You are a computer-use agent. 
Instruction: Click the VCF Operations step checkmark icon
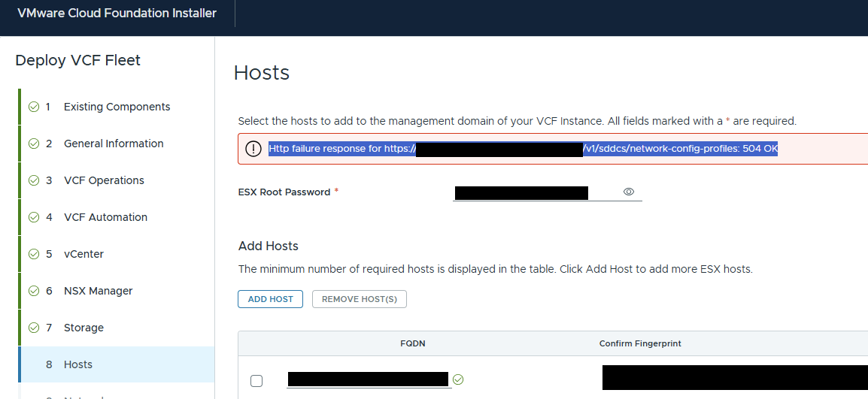tap(34, 180)
